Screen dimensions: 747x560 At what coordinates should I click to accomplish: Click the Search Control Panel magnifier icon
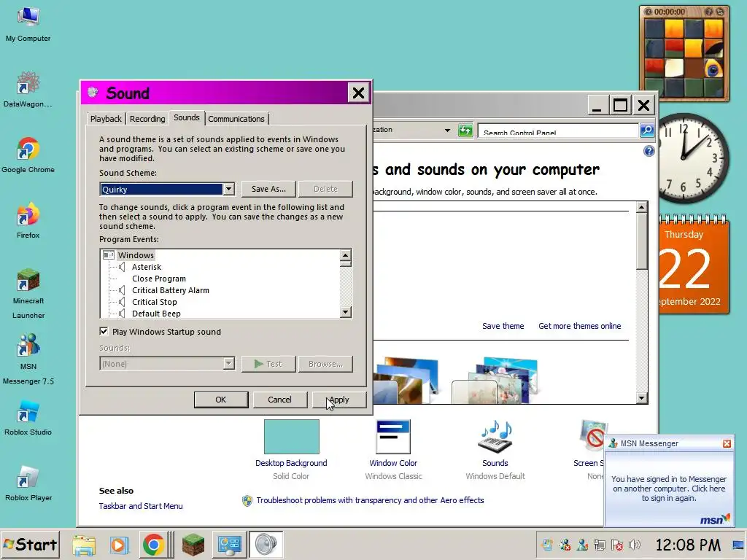point(647,130)
